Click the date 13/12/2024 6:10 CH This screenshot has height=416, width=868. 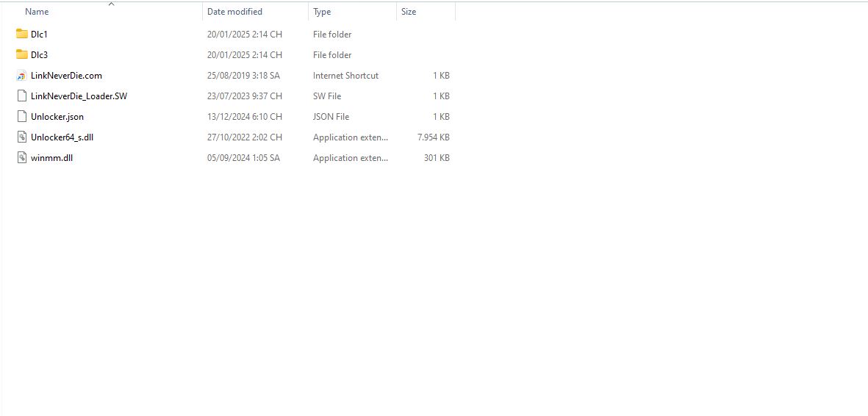point(245,117)
